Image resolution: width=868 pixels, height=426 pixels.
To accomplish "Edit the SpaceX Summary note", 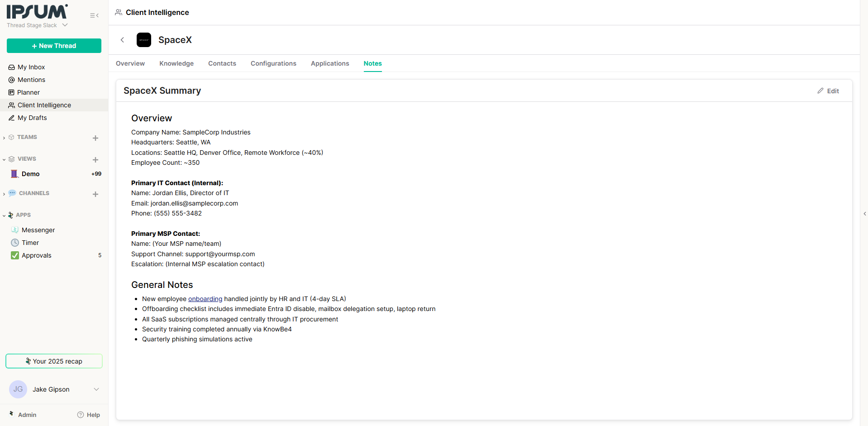I will point(828,91).
